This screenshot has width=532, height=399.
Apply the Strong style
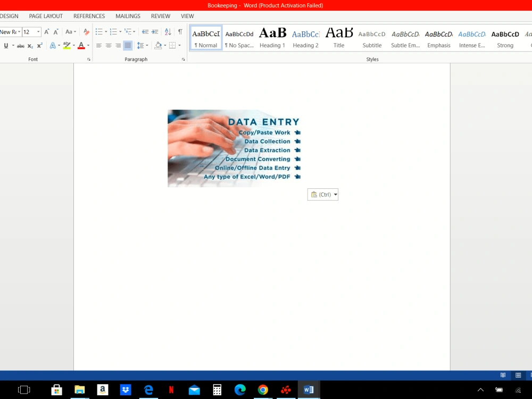tap(505, 38)
